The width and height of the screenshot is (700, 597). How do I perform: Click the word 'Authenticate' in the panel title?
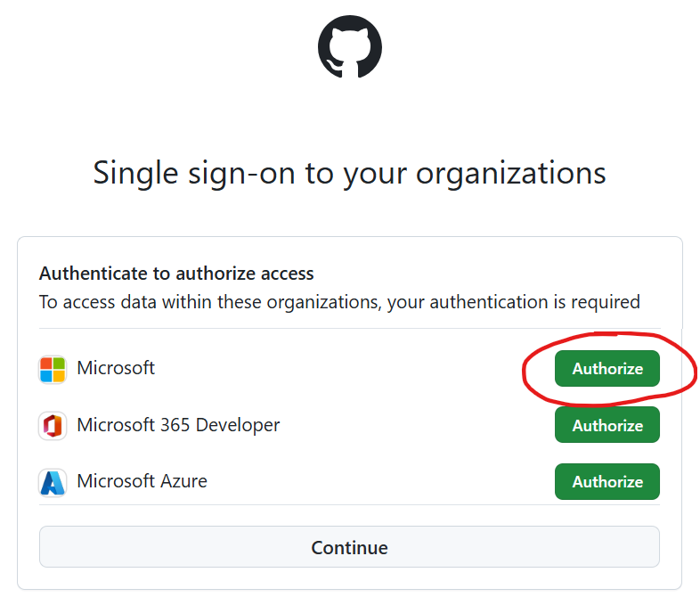(91, 274)
